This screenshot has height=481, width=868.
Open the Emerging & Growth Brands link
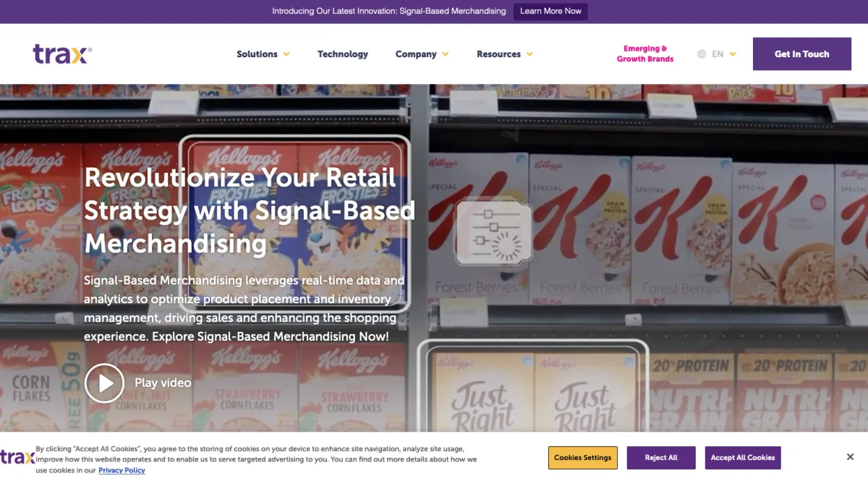tap(645, 54)
